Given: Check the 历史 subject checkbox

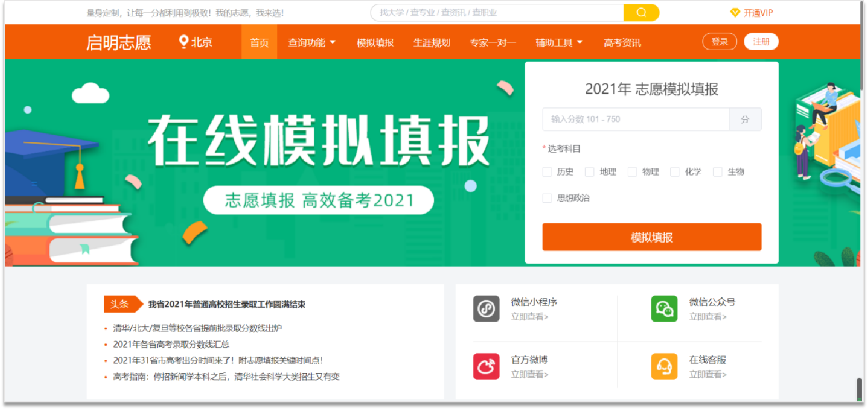Looking at the screenshot, I should point(547,172).
